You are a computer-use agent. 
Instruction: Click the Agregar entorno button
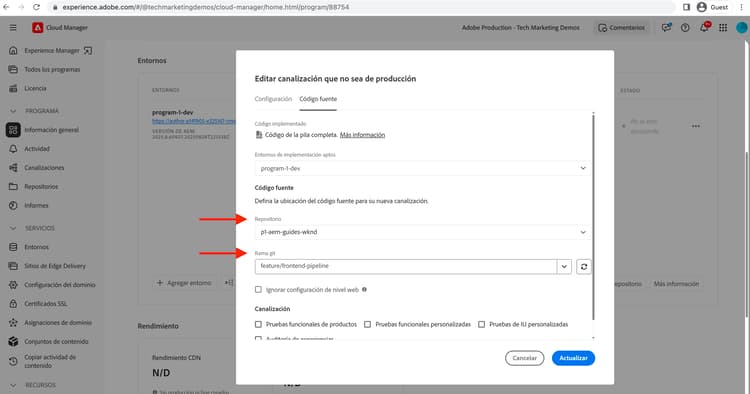184,283
